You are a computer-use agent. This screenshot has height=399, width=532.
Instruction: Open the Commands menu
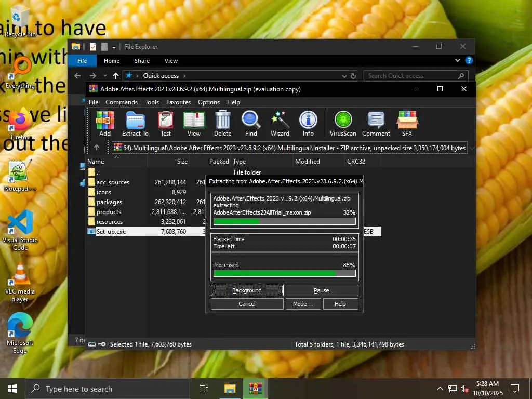coord(122,102)
